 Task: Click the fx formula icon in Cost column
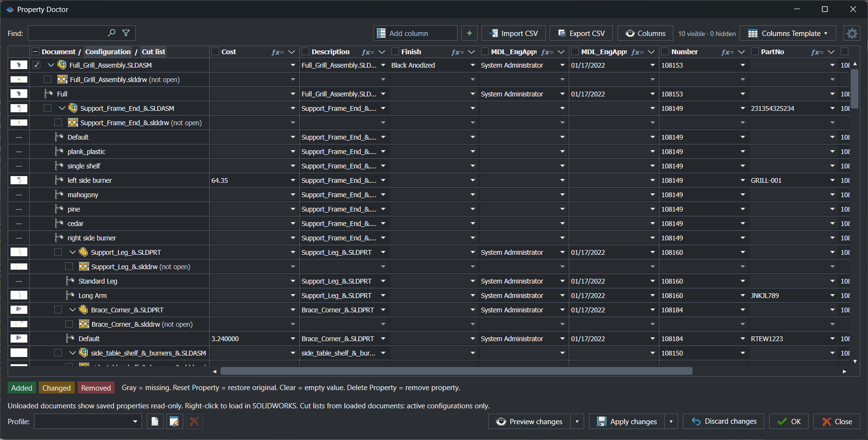(x=277, y=52)
